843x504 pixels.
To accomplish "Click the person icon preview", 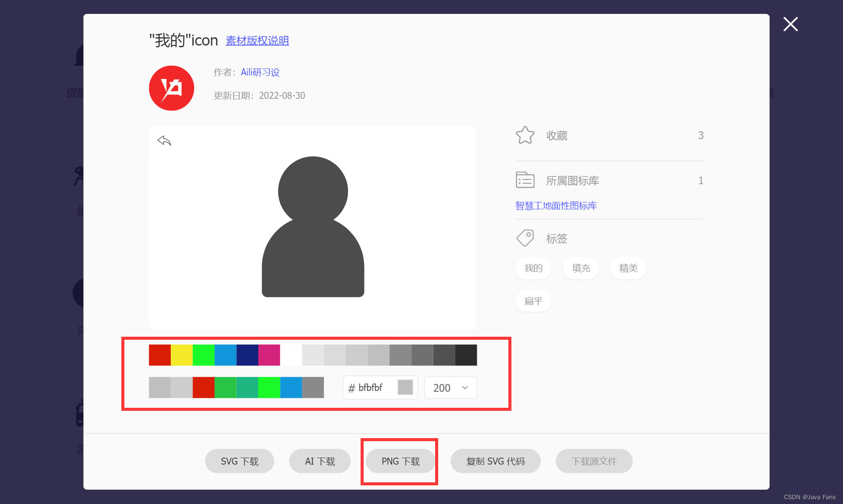I will tap(313, 227).
